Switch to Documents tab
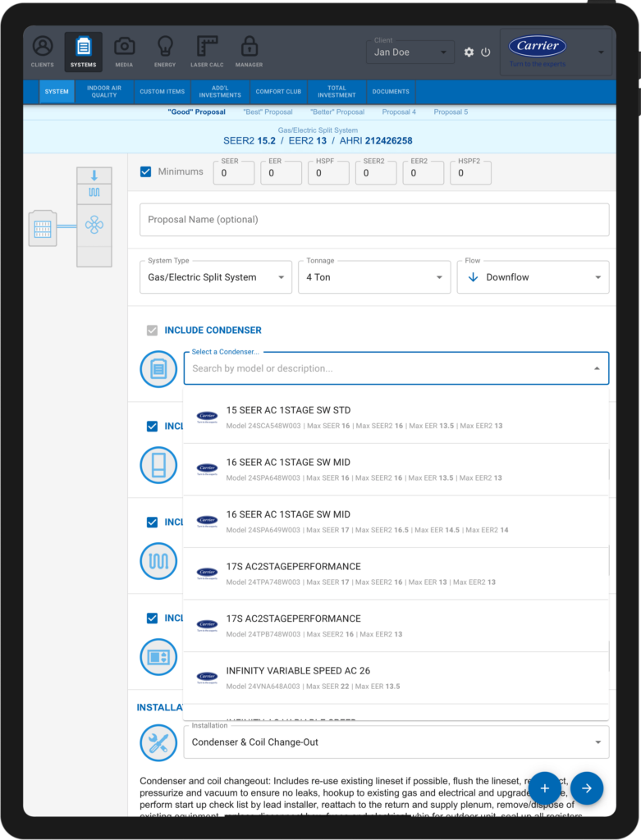The width and height of the screenshot is (641, 840). point(391,92)
